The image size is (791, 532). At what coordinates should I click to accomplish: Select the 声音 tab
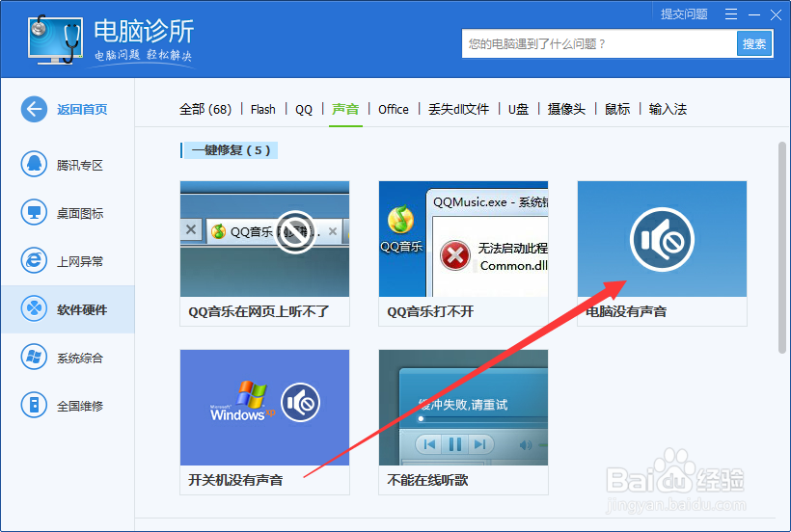tap(345, 109)
